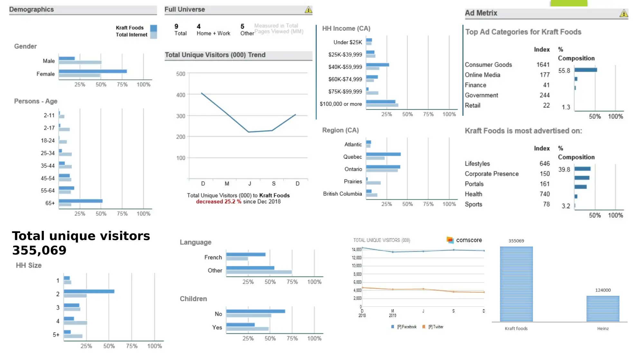Click 'Kraft Foods is most advertised on:' title
The width and height of the screenshot is (644, 362).
pyautogui.click(x=523, y=131)
